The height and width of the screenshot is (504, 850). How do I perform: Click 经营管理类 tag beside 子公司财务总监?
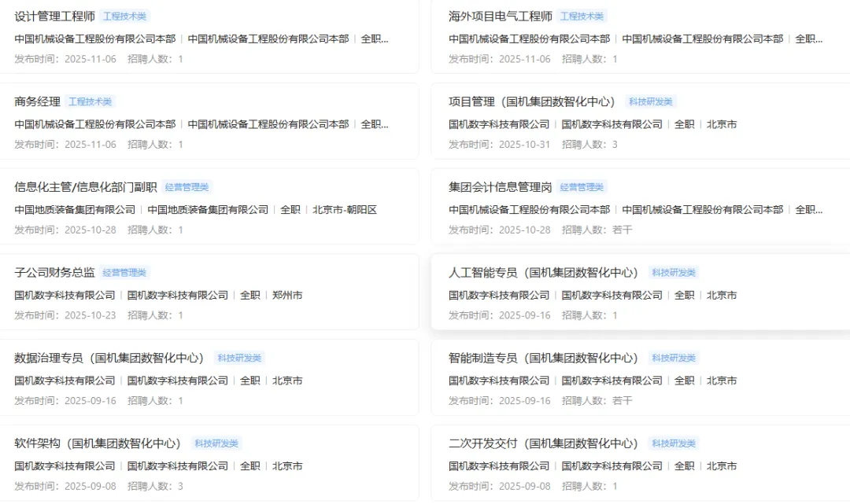124,273
